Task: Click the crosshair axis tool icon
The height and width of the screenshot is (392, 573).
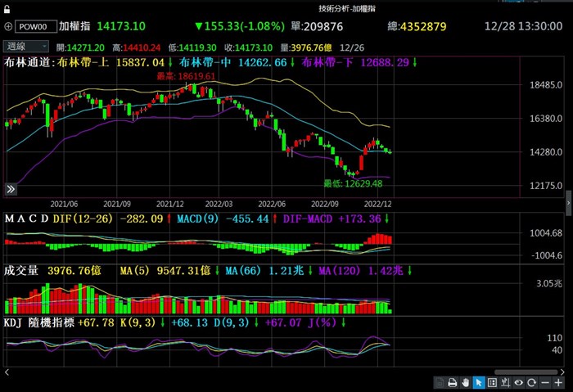Action: click(506, 383)
